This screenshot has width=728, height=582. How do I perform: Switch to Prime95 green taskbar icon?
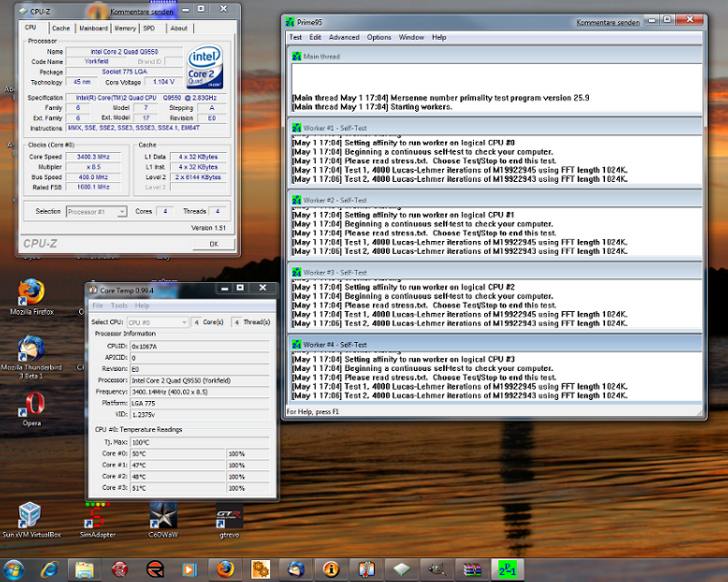[x=508, y=569]
